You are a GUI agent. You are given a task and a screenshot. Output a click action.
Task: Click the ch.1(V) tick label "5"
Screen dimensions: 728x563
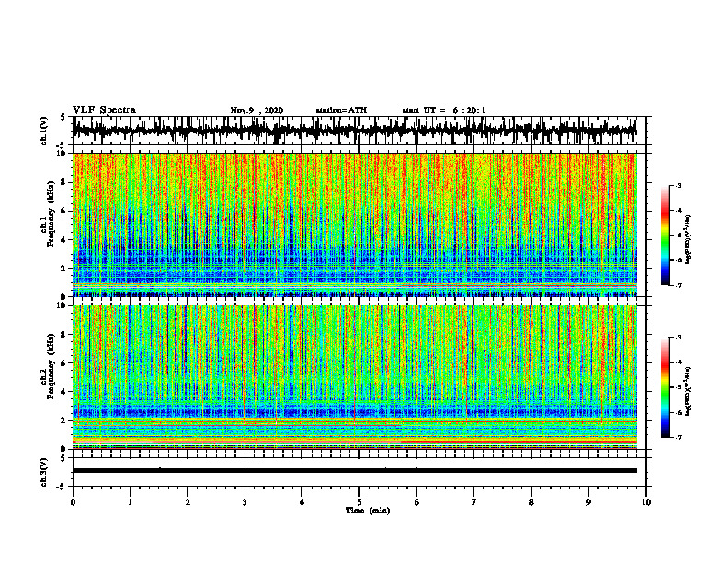(63, 117)
